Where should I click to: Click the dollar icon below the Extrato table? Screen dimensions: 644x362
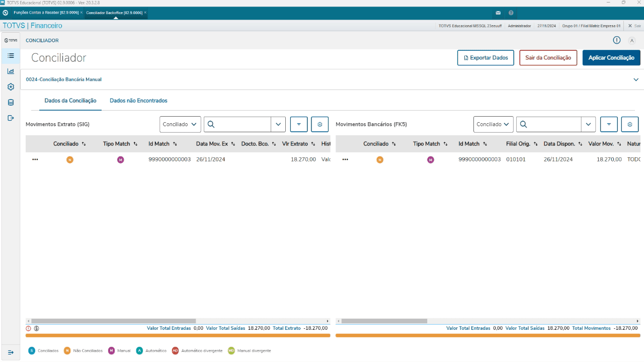coord(37,328)
